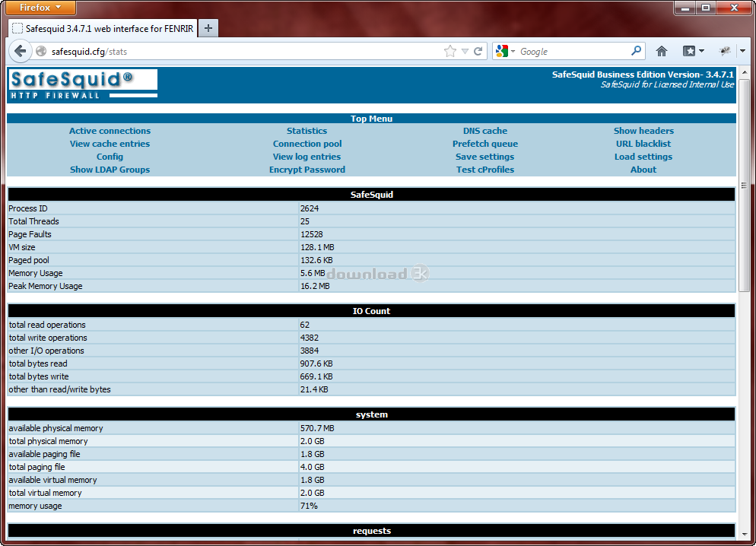
Task: Click total paging file value 4.0 GB
Action: (313, 468)
